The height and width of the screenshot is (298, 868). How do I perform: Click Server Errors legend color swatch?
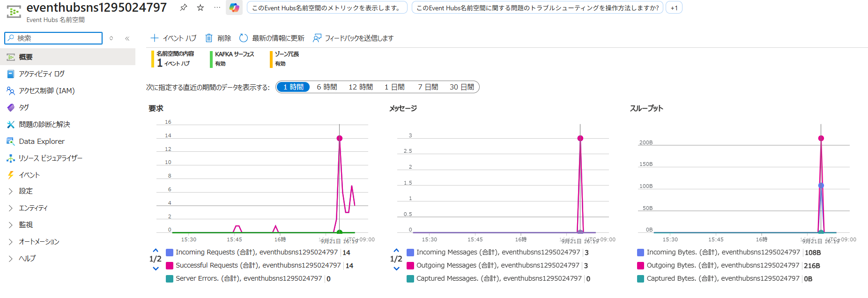tap(170, 279)
